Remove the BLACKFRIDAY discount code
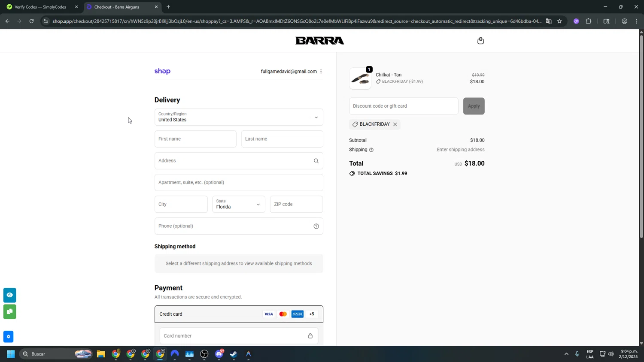 click(x=395, y=124)
